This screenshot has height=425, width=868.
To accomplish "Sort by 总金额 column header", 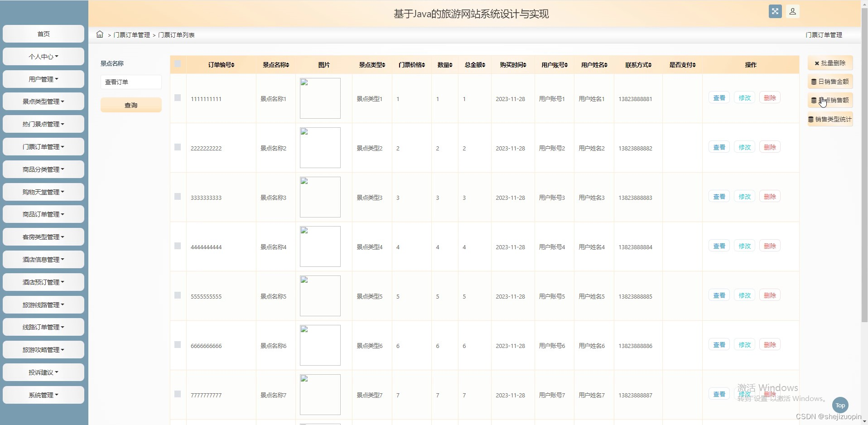I will pyautogui.click(x=475, y=65).
